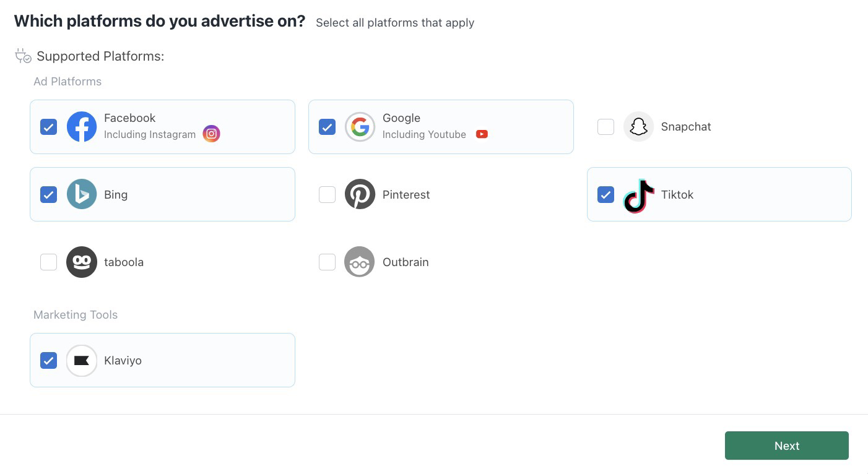The image size is (868, 474).
Task: Click the Facebook logo icon
Action: point(82,127)
